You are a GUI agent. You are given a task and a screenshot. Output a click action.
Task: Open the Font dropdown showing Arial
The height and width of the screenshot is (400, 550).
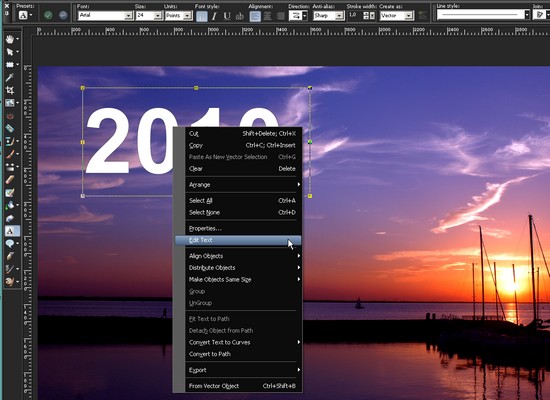tap(105, 15)
